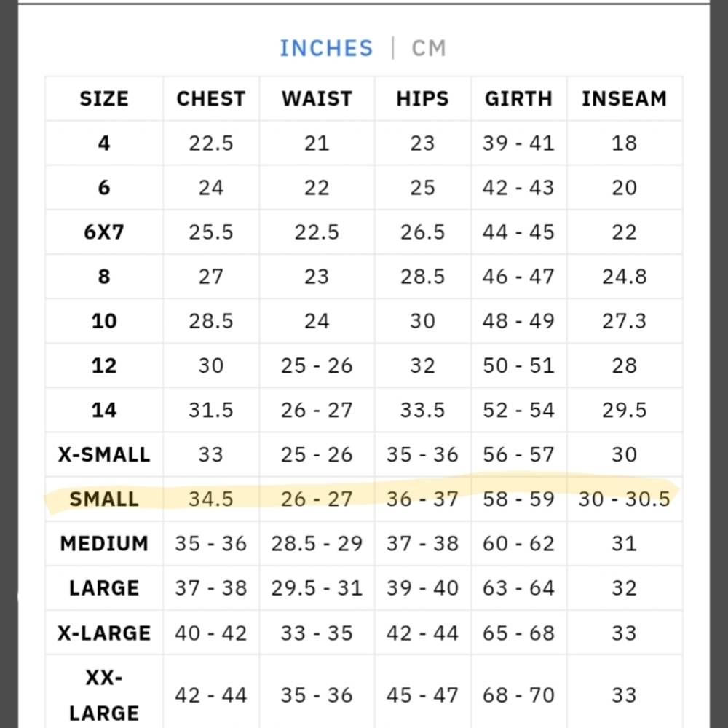The width and height of the screenshot is (728, 728).
Task: Select the highlighted SMALL size row label
Action: [x=104, y=499]
